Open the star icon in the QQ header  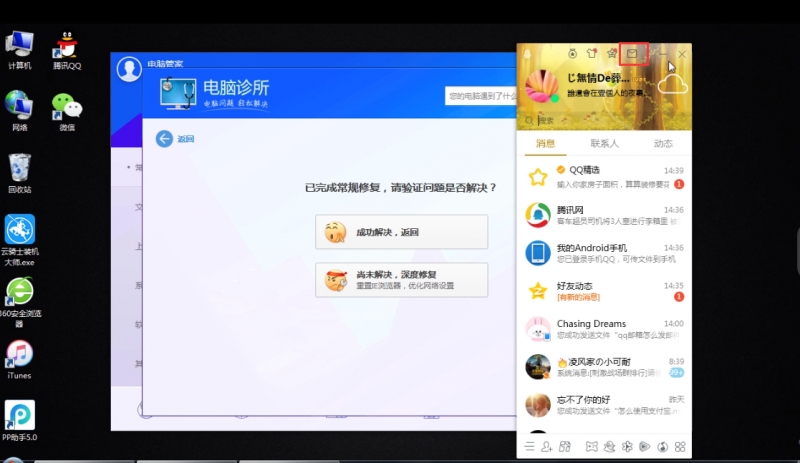(x=612, y=53)
